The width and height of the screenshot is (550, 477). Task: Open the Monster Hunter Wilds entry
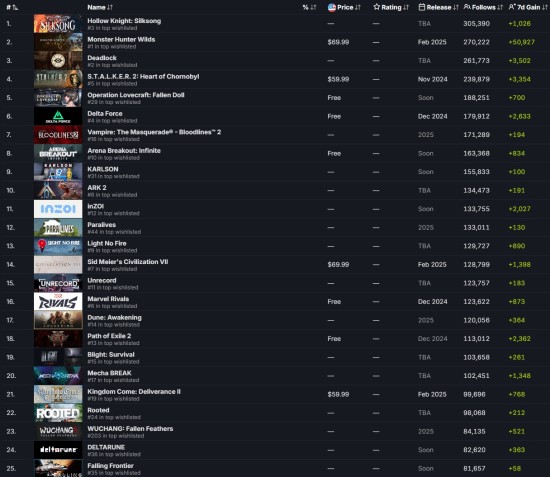coord(121,39)
